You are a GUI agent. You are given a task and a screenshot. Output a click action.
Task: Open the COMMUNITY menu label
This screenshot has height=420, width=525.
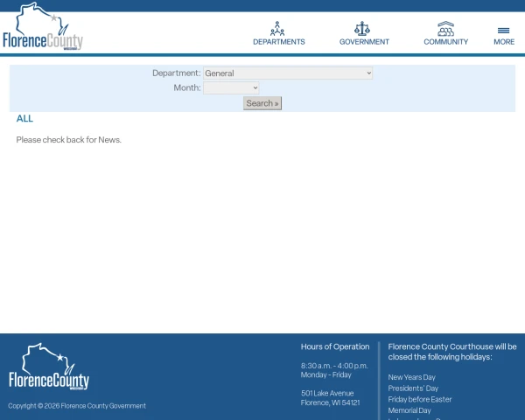point(446,42)
